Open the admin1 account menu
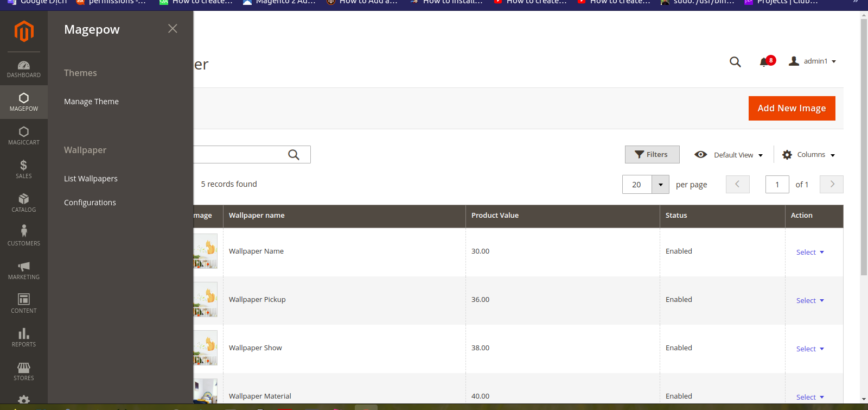Screen dimensions: 868x410 click(x=813, y=61)
